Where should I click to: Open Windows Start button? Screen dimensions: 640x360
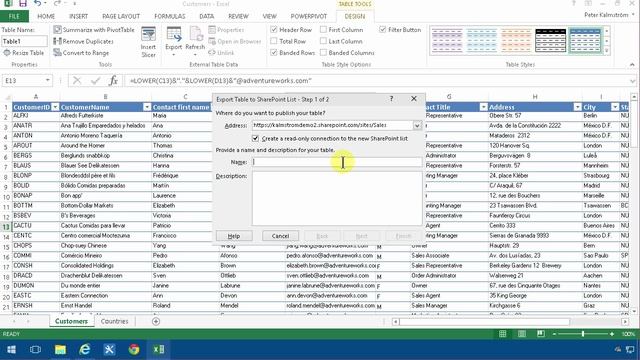tap(11, 349)
